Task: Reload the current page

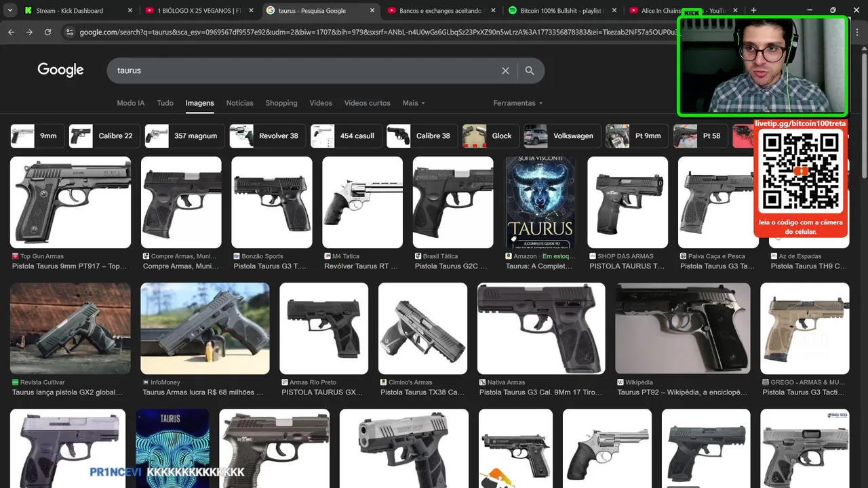Action: click(47, 32)
